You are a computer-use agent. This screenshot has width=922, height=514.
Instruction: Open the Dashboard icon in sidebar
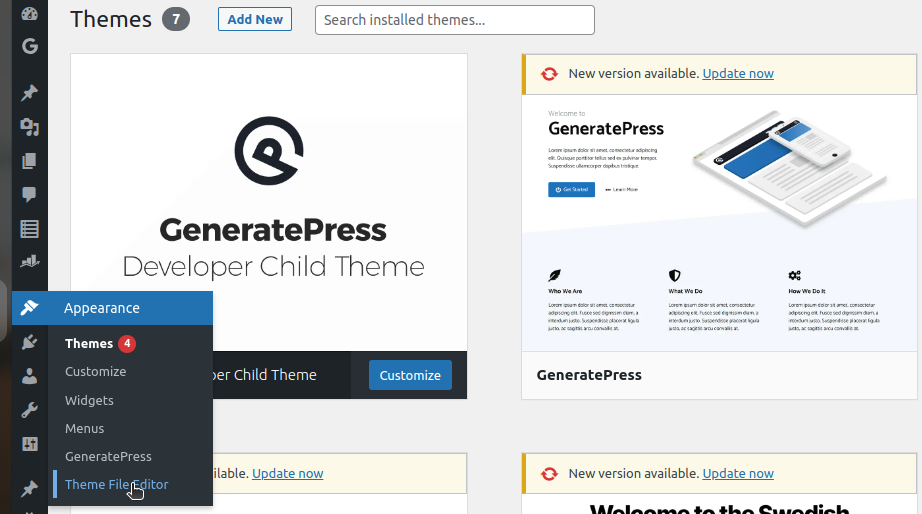click(x=29, y=13)
